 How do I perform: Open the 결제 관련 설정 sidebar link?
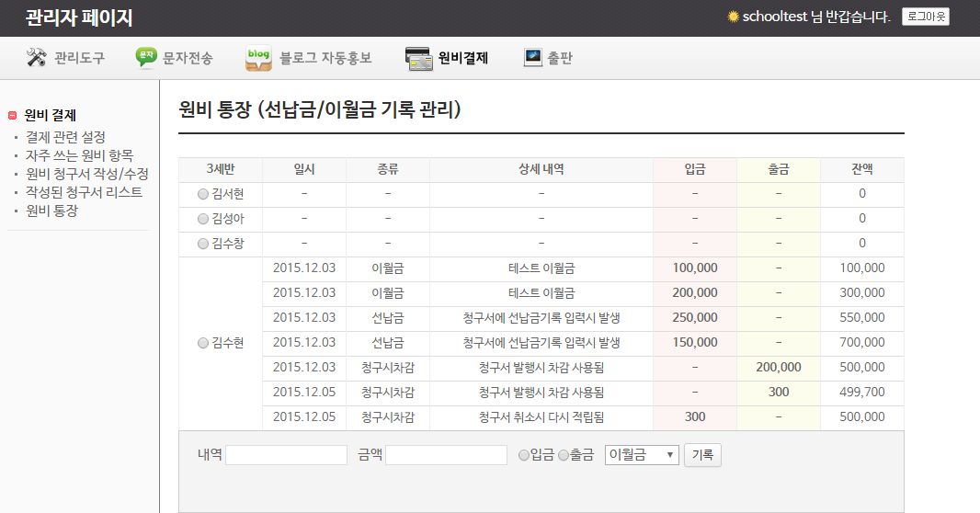65,137
